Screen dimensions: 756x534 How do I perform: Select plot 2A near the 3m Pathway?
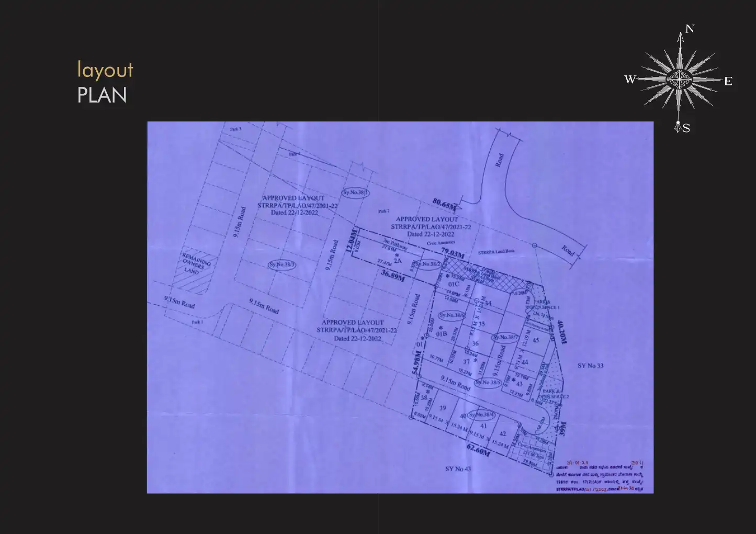click(397, 260)
